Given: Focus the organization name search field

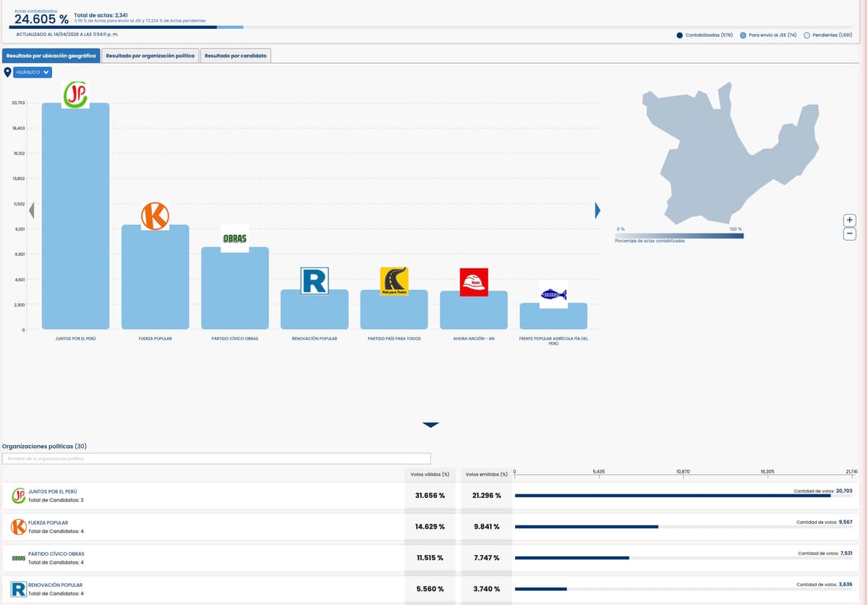Looking at the screenshot, I should pos(216,459).
